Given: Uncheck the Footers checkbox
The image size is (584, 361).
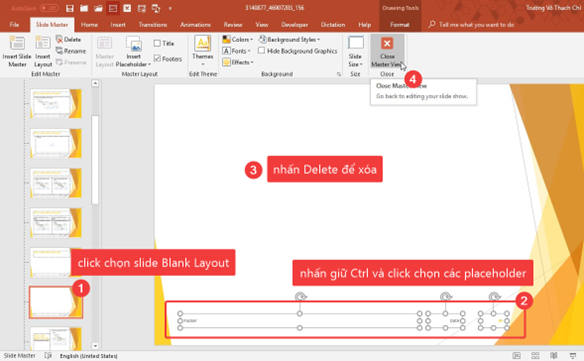Looking at the screenshot, I should 157,58.
